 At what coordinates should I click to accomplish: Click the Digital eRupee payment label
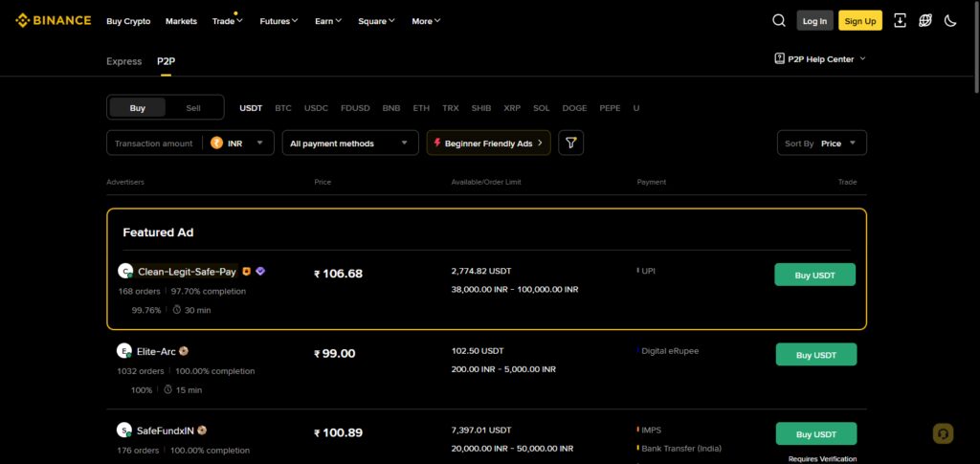(670, 351)
